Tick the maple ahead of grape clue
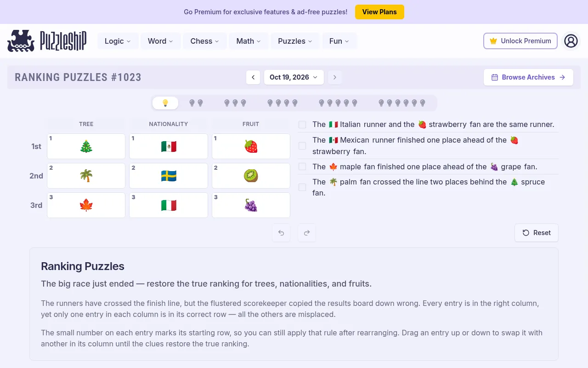Screen dimensions: 588x368 (x=302, y=167)
